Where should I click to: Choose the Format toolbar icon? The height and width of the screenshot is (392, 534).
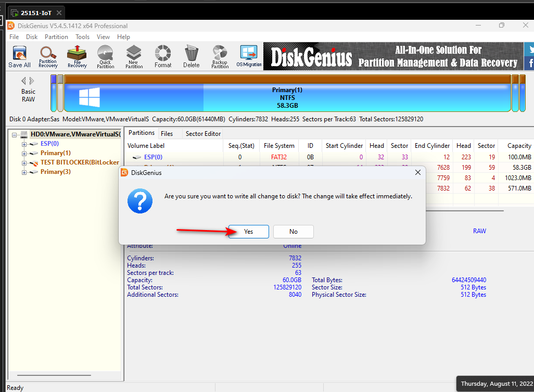pyautogui.click(x=163, y=57)
